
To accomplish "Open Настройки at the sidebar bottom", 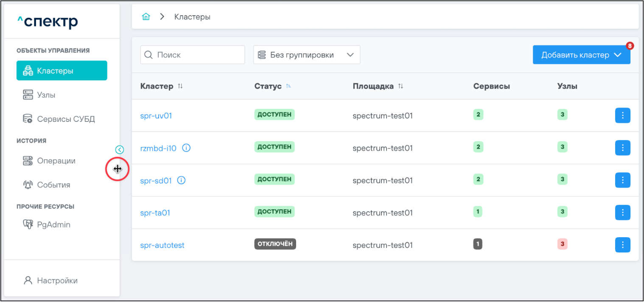I will pyautogui.click(x=57, y=280).
